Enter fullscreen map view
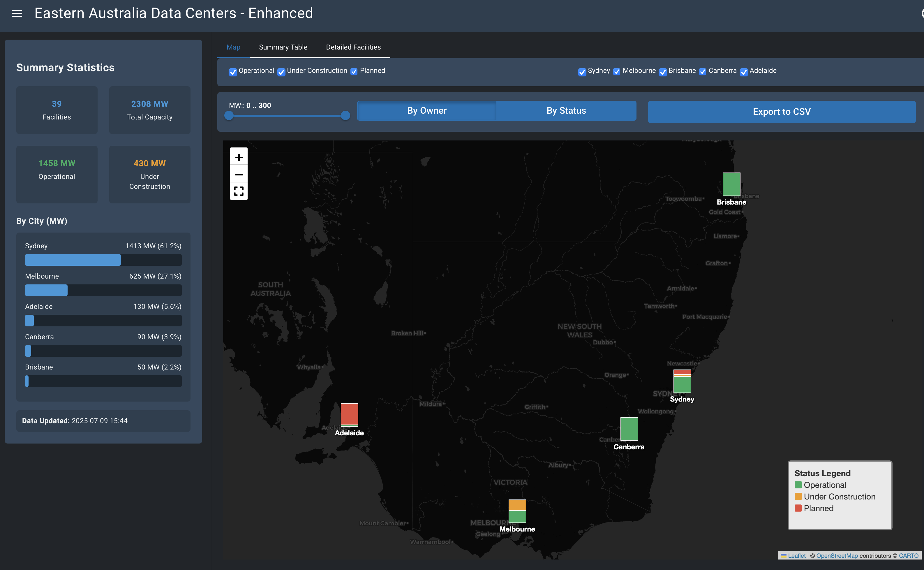Screen dimensions: 924x570 tap(239, 191)
